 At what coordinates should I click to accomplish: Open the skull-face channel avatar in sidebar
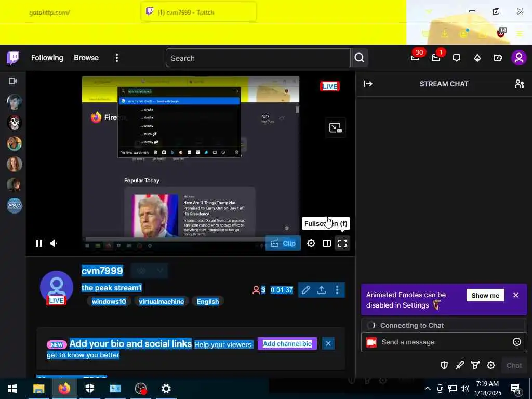point(14,123)
